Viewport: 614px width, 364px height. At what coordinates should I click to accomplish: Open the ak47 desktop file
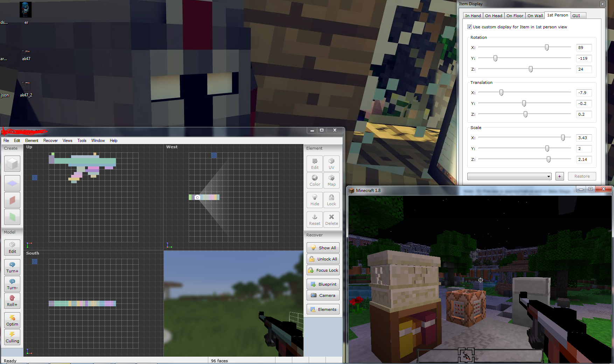26,54
